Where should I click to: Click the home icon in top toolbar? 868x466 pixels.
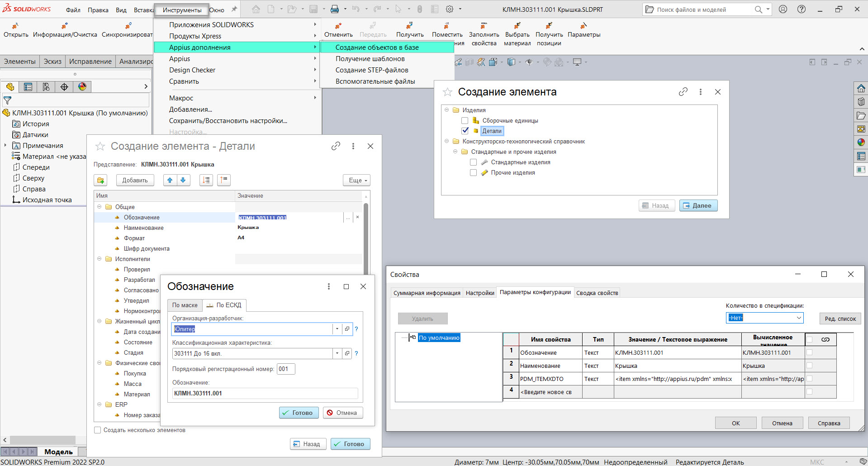click(x=256, y=9)
